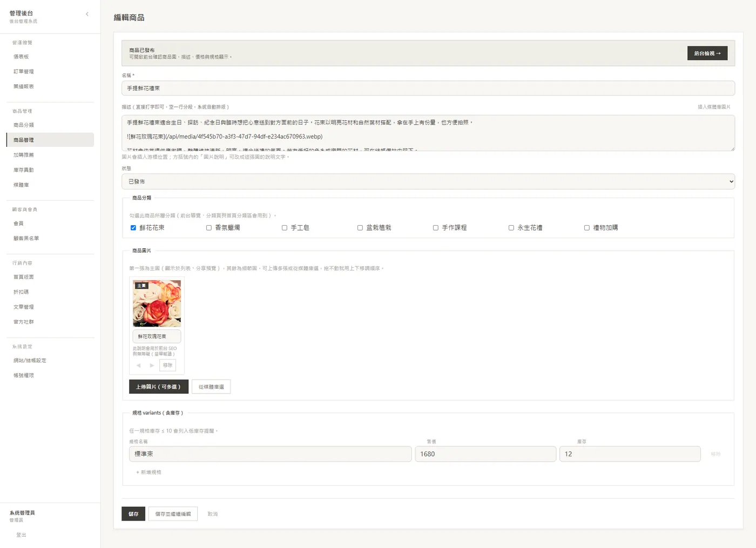
Task: Click the 儲存 save button
Action: point(133,514)
